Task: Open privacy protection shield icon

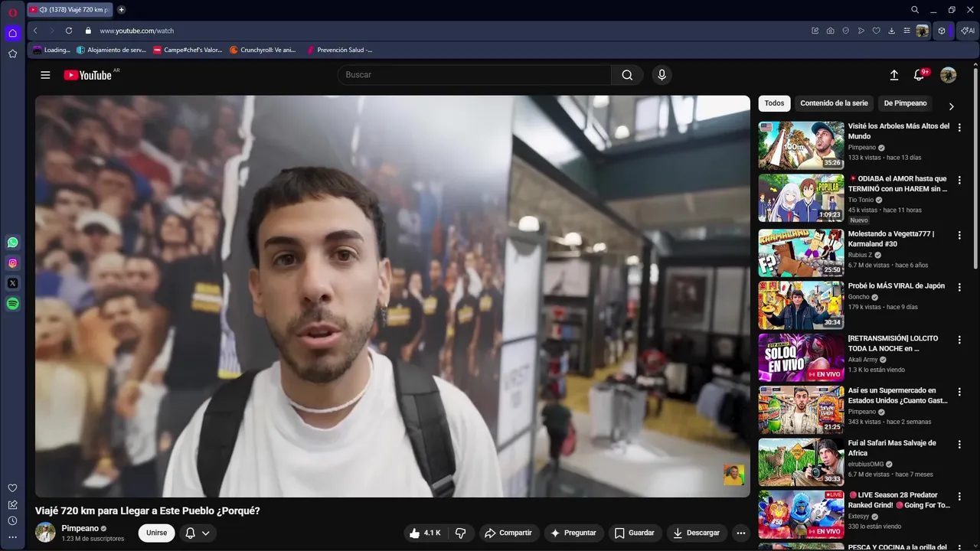Action: (x=846, y=31)
